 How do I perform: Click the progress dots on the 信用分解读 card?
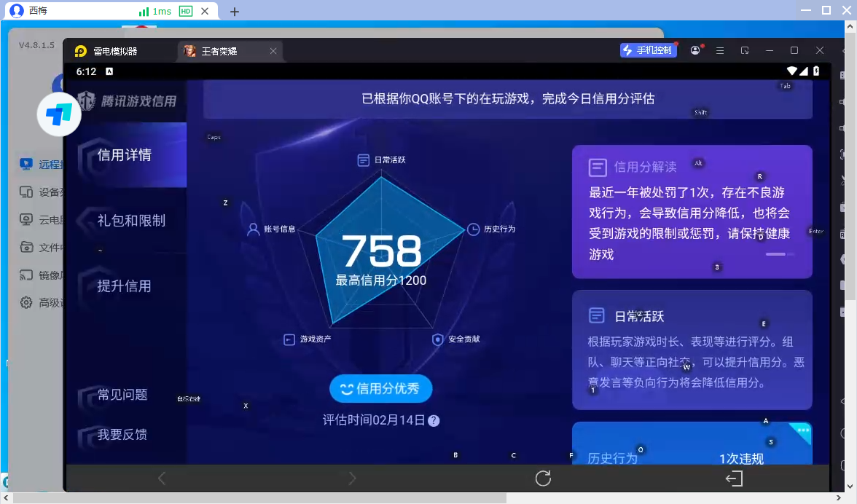[779, 254]
